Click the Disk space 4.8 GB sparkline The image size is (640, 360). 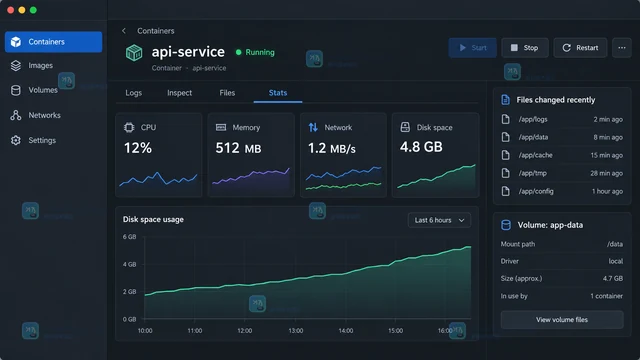tap(436, 176)
